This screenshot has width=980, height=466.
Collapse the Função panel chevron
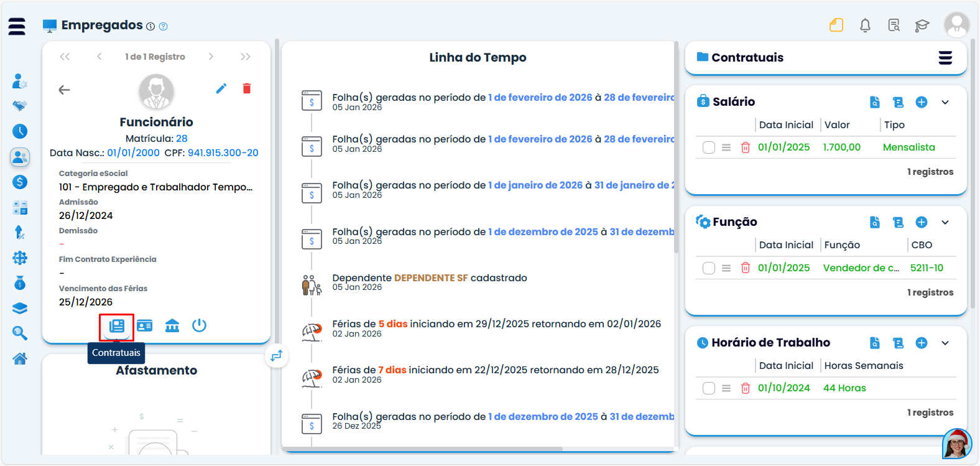945,223
